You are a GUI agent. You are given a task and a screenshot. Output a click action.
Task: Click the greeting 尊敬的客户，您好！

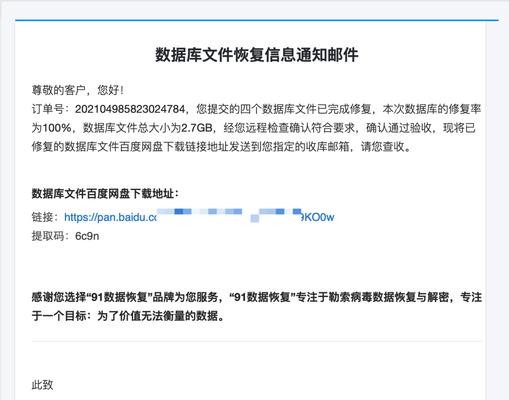click(78, 90)
